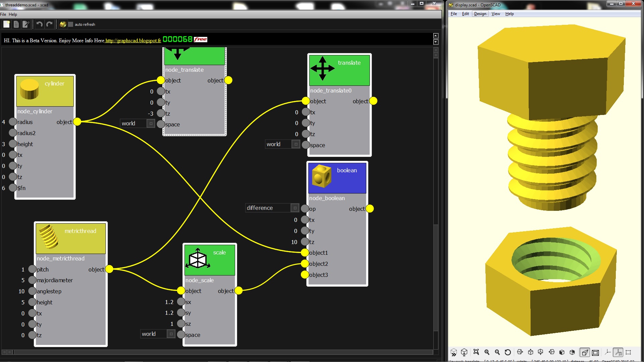Screen dimensions: 644x362
Task: Switch to Bottom view in OpenSCAD
Action: 540,352
